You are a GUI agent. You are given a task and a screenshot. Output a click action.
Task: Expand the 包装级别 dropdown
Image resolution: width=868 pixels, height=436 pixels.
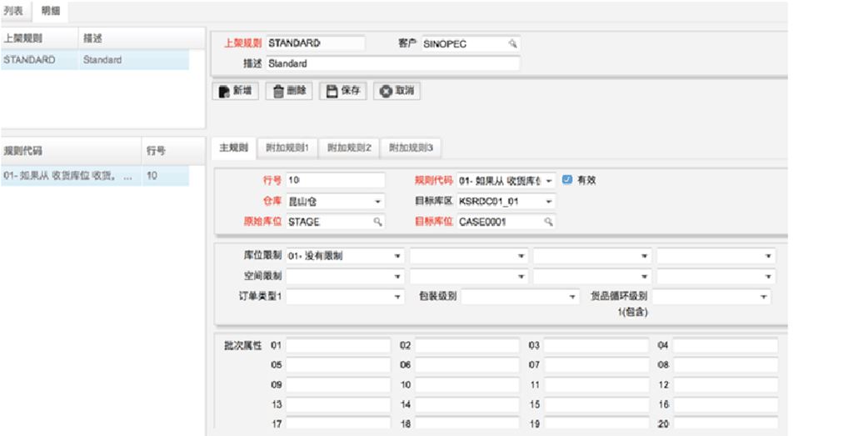click(572, 297)
